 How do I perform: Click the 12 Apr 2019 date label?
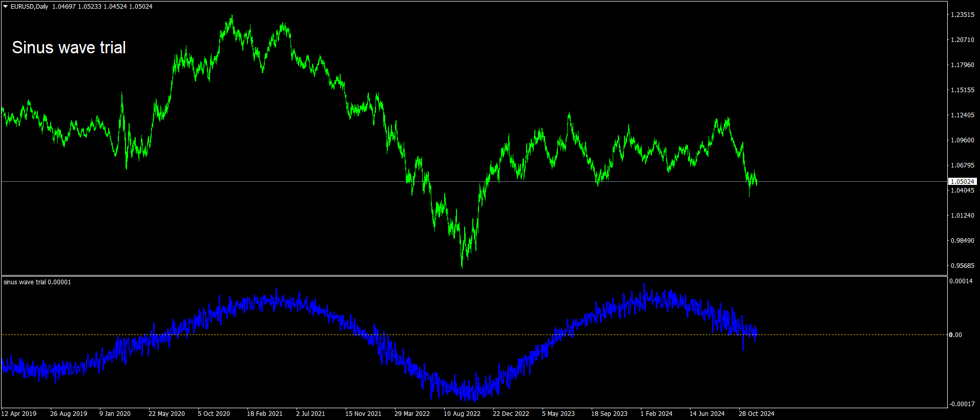tap(19, 414)
